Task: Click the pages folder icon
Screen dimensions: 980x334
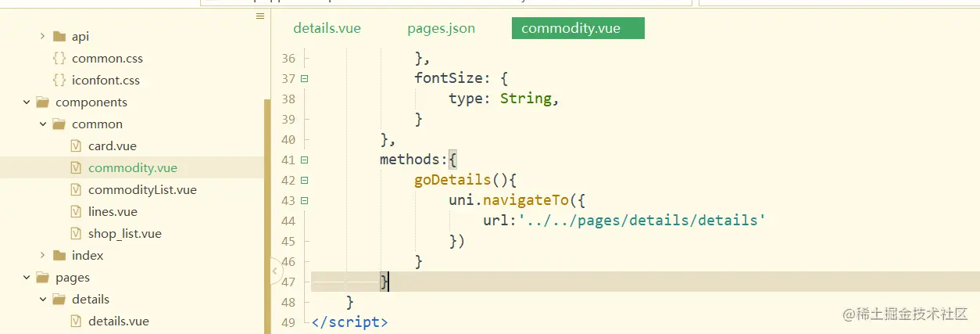Action: click(x=42, y=278)
